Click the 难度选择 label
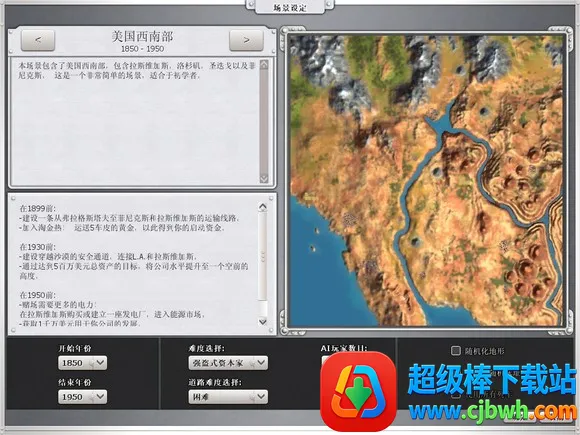 pyautogui.click(x=206, y=348)
